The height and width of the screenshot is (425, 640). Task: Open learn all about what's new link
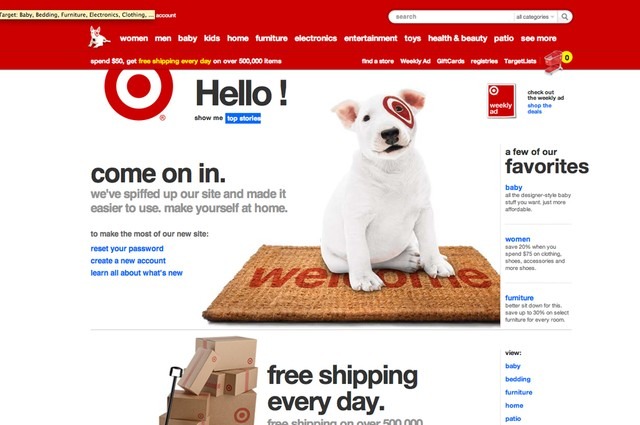pyautogui.click(x=137, y=273)
